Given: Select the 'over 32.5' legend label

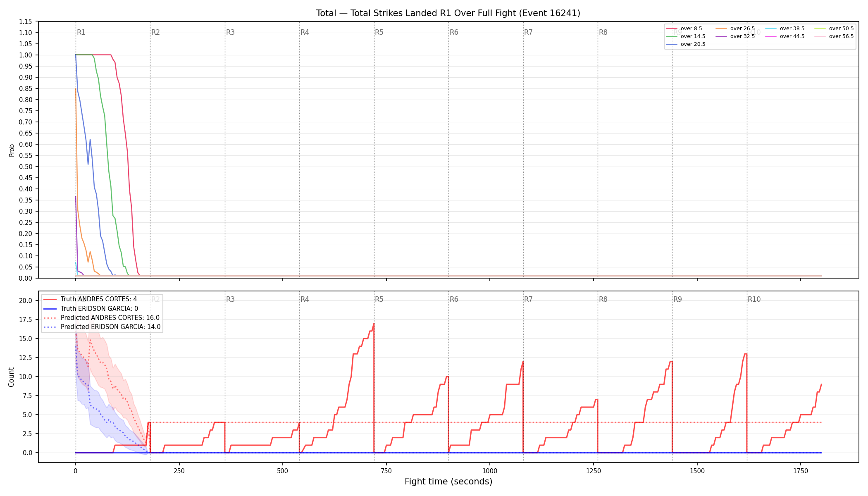Looking at the screenshot, I should (742, 36).
